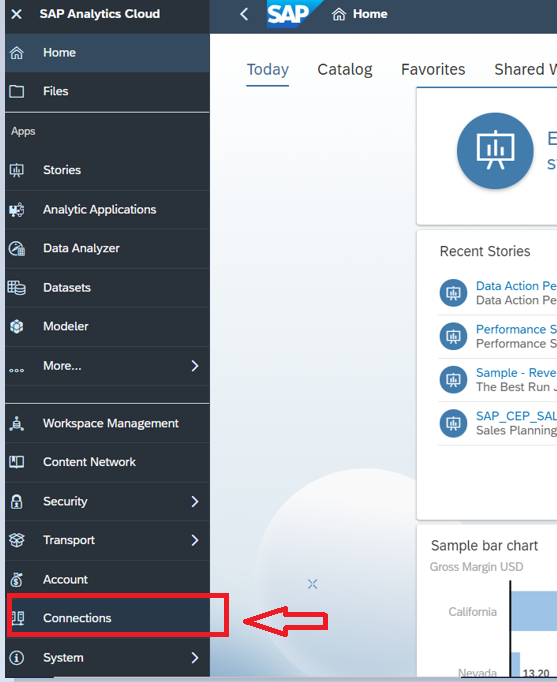Click the Sample bar chart title

click(x=484, y=545)
